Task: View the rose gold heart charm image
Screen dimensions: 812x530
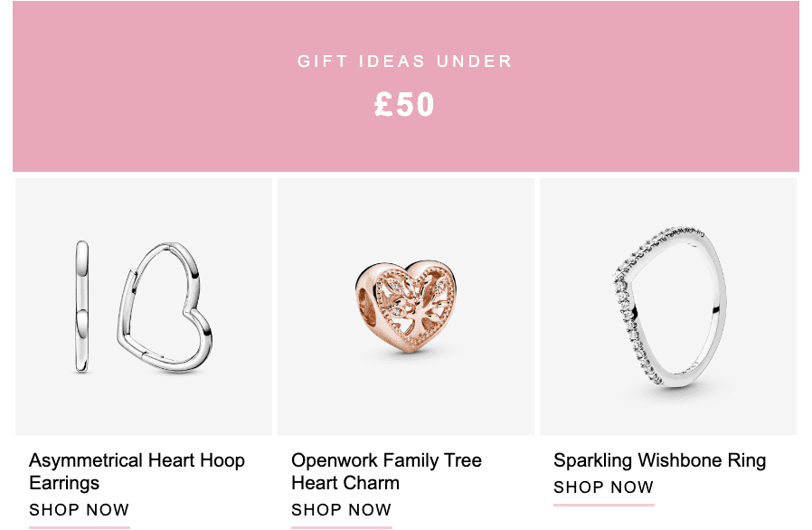Action: coord(406,307)
